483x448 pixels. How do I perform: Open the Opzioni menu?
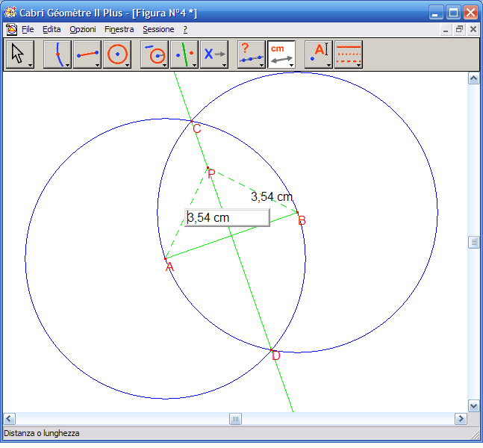83,29
